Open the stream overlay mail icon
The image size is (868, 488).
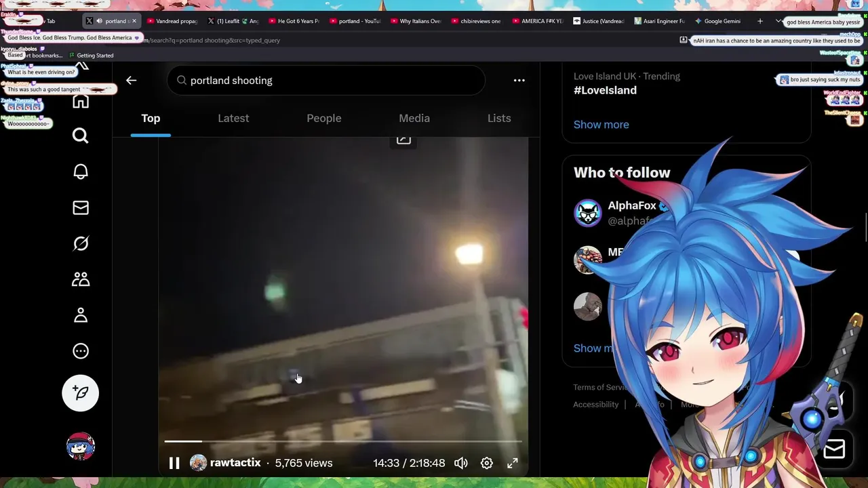[x=834, y=449]
